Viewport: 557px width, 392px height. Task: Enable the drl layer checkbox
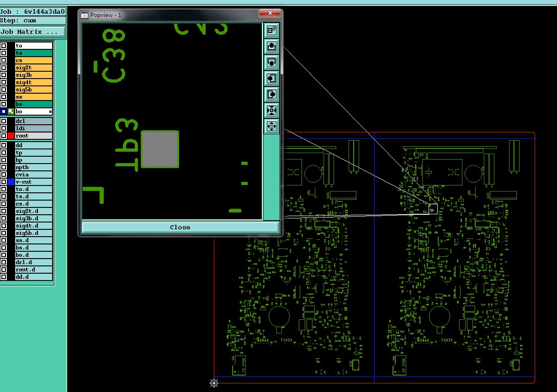click(x=4, y=121)
